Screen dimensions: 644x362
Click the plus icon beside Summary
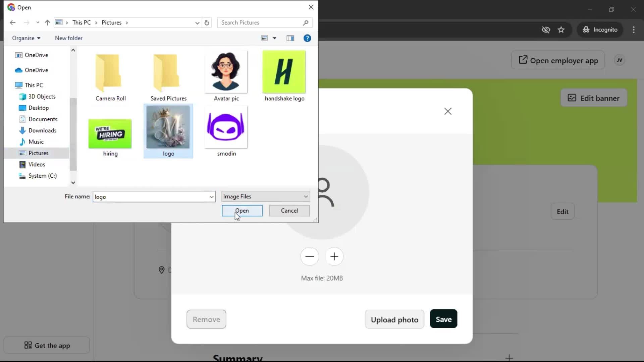pyautogui.click(x=509, y=358)
